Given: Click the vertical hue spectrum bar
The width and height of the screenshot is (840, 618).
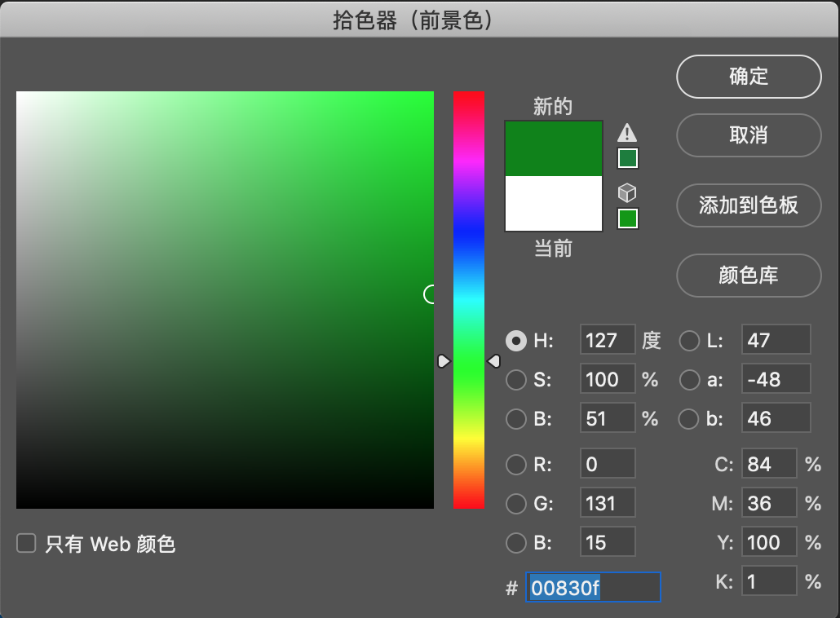Looking at the screenshot, I should (x=469, y=299).
